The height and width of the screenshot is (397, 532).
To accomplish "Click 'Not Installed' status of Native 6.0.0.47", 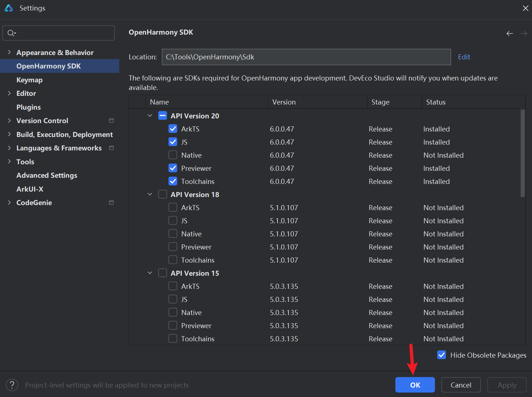I will tap(443, 155).
